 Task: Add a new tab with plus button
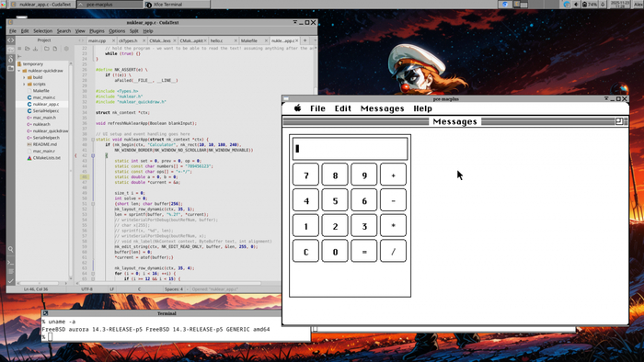point(305,40)
